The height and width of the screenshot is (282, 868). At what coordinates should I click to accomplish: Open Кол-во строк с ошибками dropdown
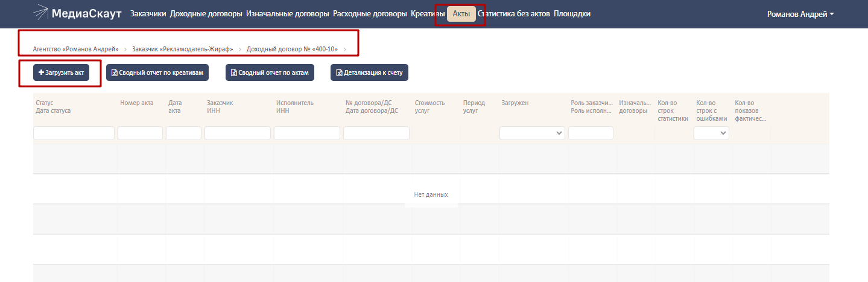pyautogui.click(x=711, y=133)
